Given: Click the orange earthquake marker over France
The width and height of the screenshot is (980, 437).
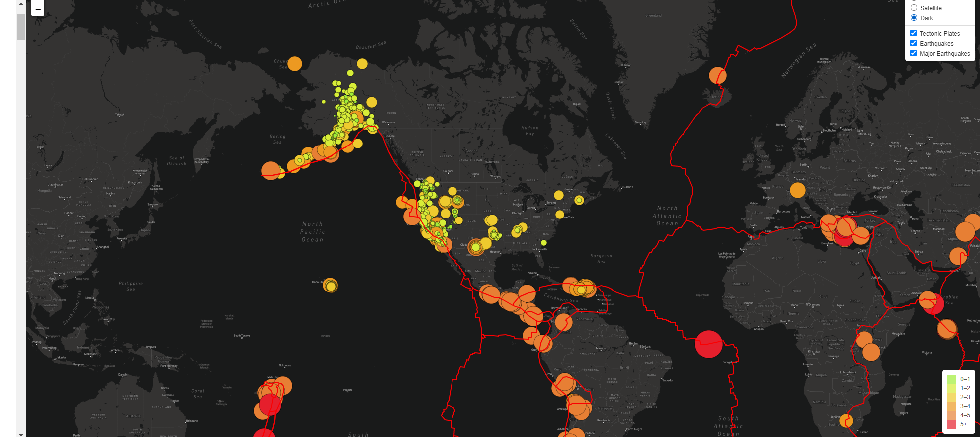Looking at the screenshot, I should [797, 190].
